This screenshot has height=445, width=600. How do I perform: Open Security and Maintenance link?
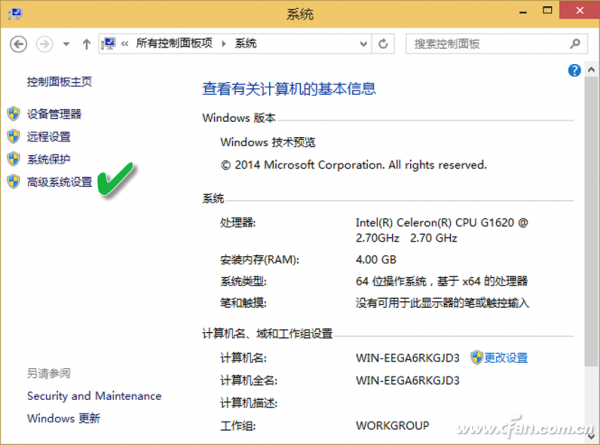click(94, 396)
